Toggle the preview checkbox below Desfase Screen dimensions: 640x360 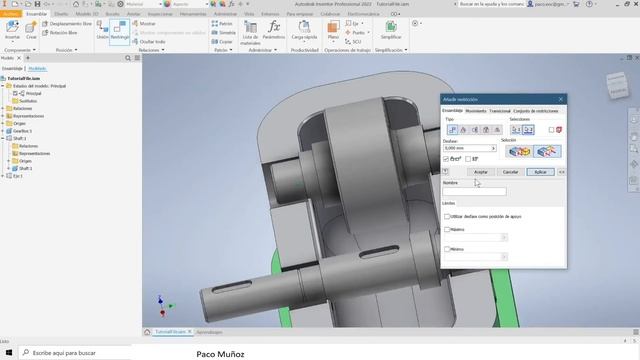pos(446,159)
